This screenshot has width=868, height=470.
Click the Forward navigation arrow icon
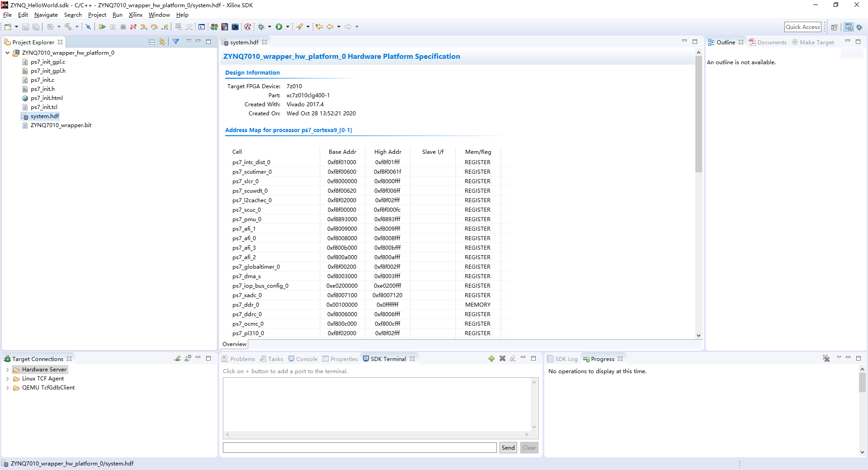pos(348,27)
